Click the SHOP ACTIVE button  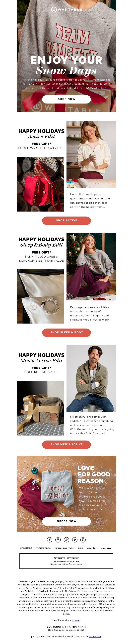(66, 220)
